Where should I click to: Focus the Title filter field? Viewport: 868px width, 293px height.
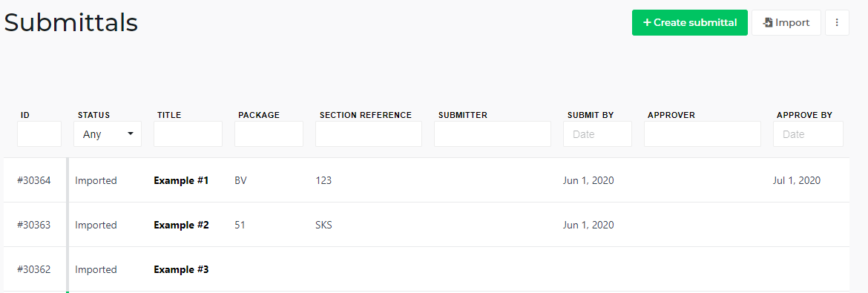tap(188, 134)
